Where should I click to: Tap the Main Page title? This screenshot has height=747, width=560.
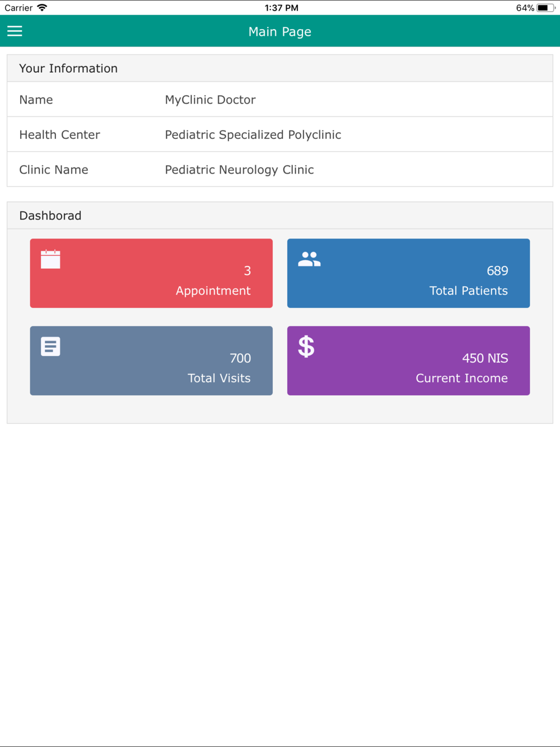[279, 32]
